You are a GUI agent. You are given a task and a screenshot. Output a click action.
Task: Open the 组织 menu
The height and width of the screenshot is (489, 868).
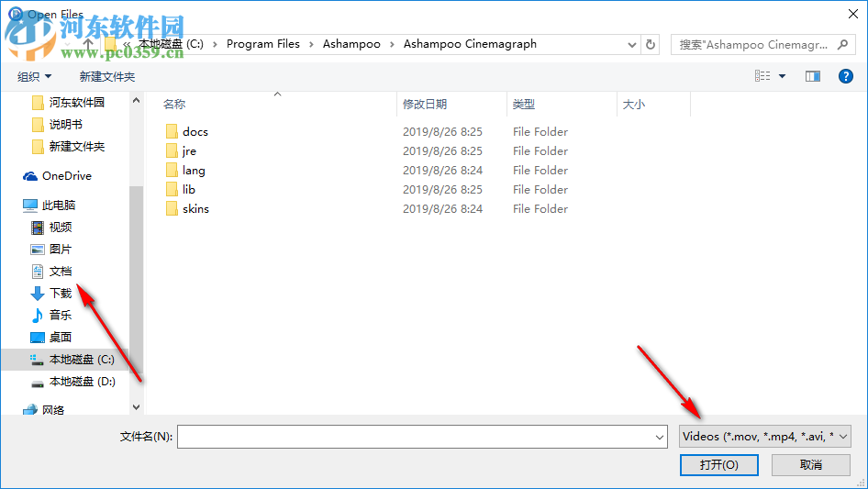click(34, 76)
